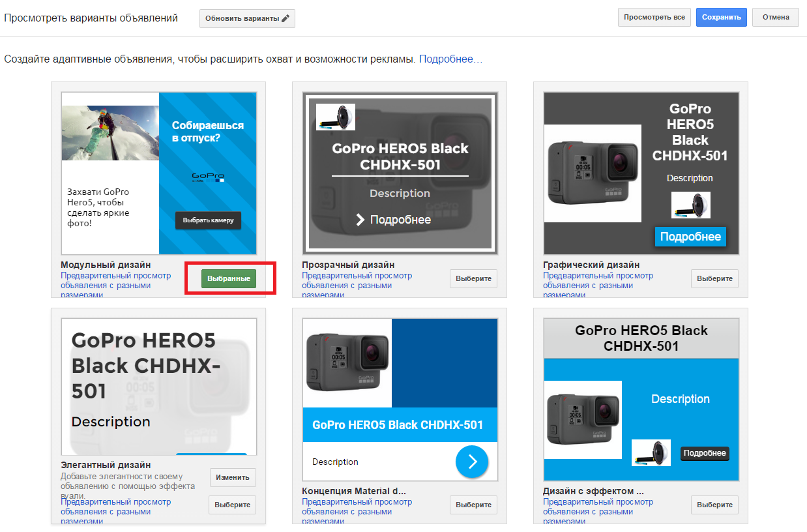The height and width of the screenshot is (532, 807).
Task: Click the Модульный дизайн title
Action: pos(106,265)
